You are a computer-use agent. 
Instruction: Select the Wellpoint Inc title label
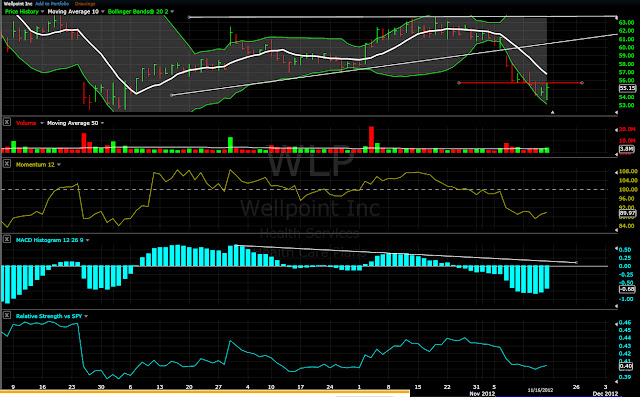(x=18, y=4)
